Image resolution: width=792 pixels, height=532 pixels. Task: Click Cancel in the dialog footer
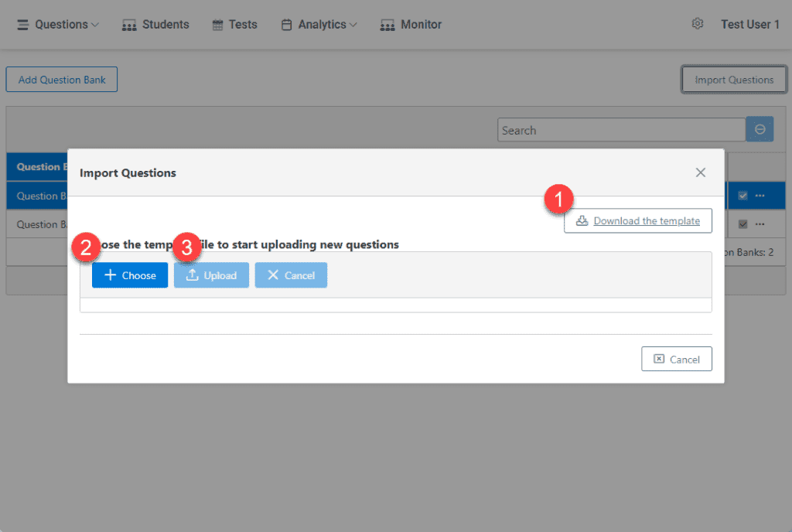[x=676, y=359]
